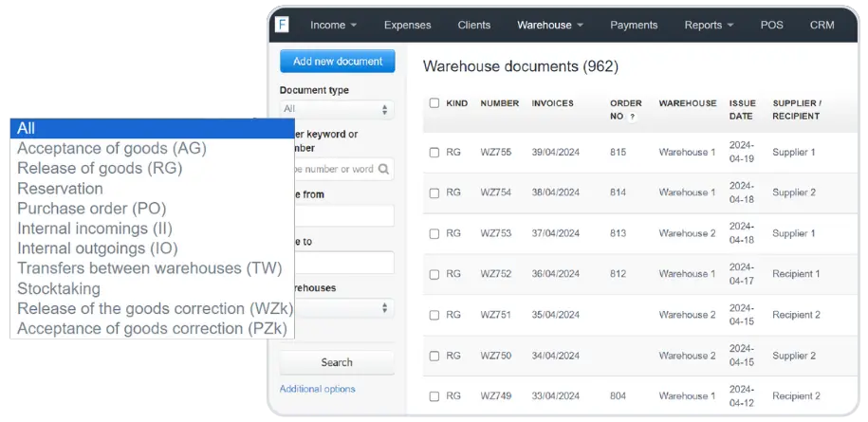Open the Income dropdown menu

click(333, 25)
